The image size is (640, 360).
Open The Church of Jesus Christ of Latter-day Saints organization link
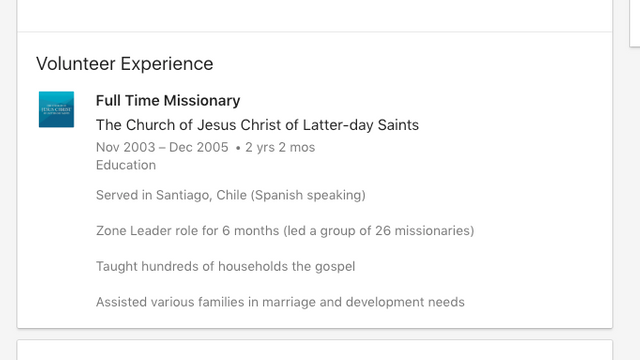tap(257, 125)
